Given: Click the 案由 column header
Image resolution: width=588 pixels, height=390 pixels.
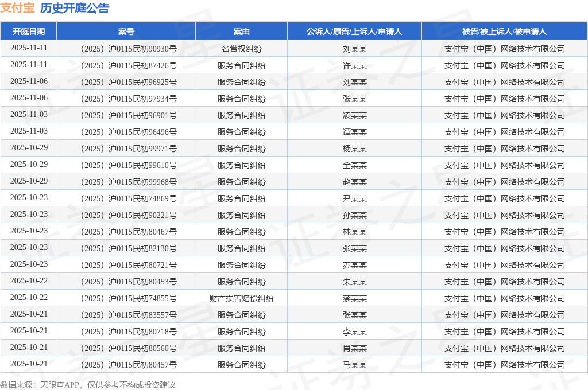Looking at the screenshot, I should point(242,32).
